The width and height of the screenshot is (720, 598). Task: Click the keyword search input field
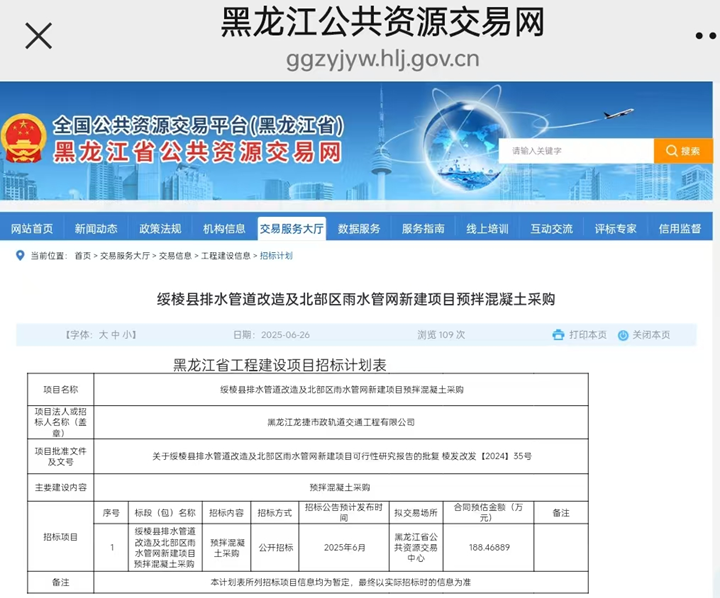click(576, 151)
